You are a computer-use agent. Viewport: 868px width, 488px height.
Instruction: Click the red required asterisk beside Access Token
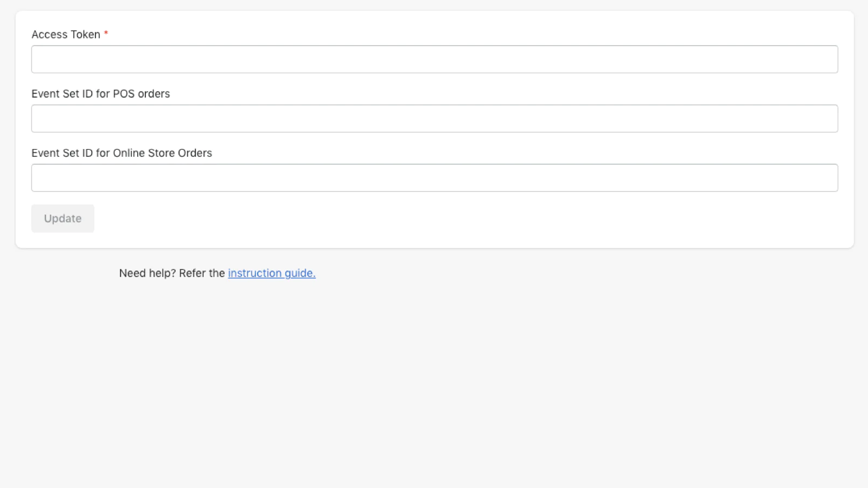(x=106, y=34)
